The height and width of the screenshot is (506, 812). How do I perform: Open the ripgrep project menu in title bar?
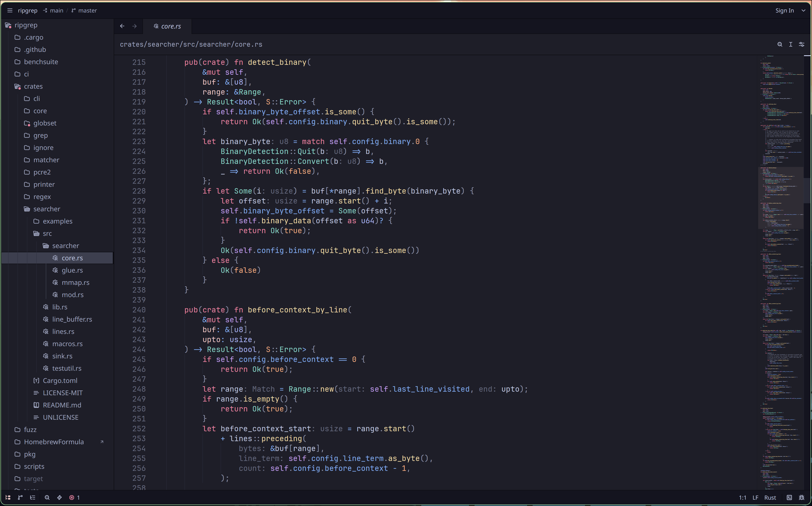[x=27, y=10]
